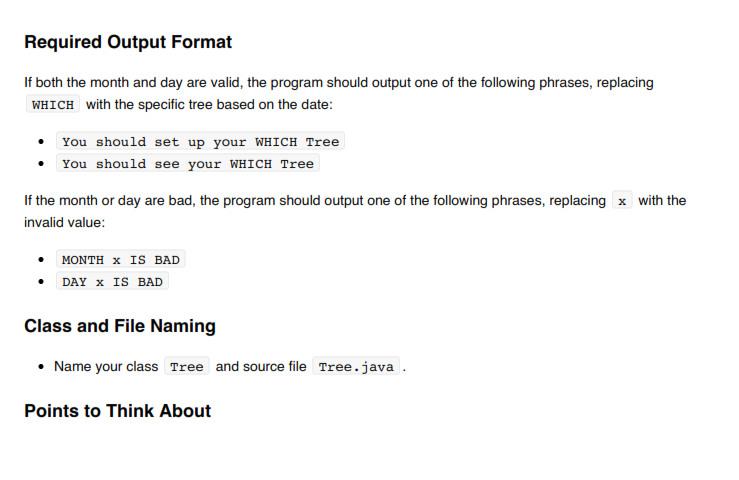Click the words "and source file"

pos(261,366)
